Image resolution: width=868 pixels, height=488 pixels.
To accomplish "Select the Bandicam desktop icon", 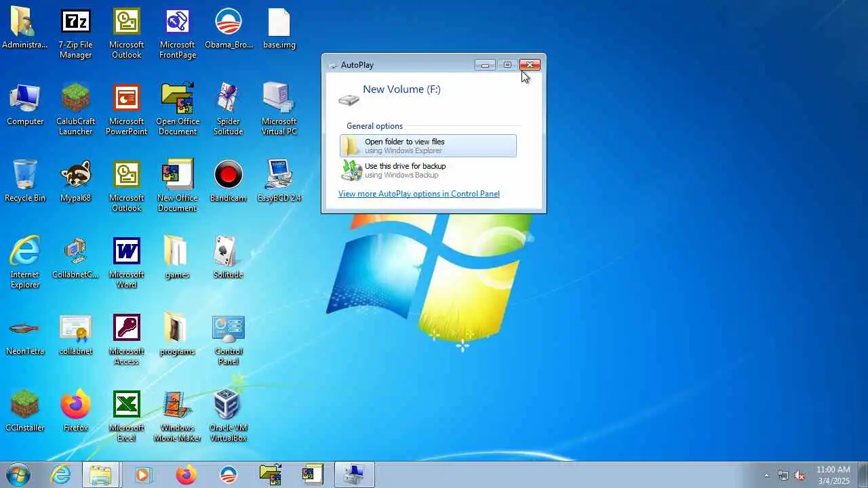I will click(x=229, y=182).
